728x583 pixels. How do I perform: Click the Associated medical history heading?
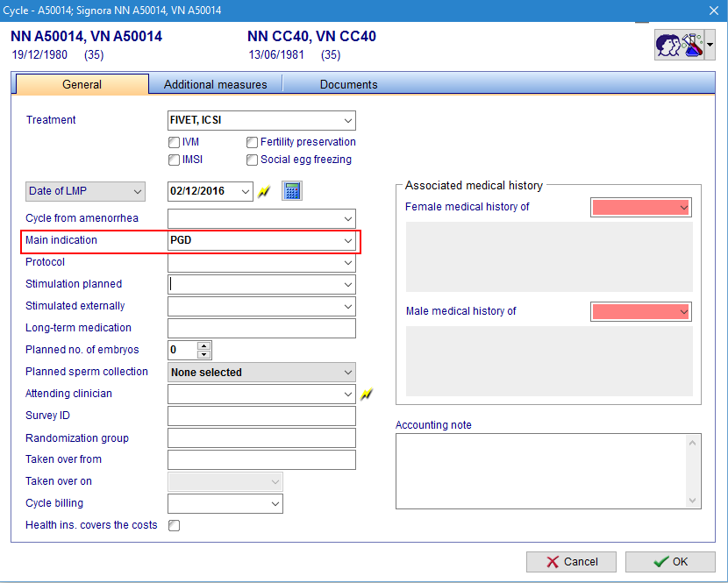coord(474,186)
